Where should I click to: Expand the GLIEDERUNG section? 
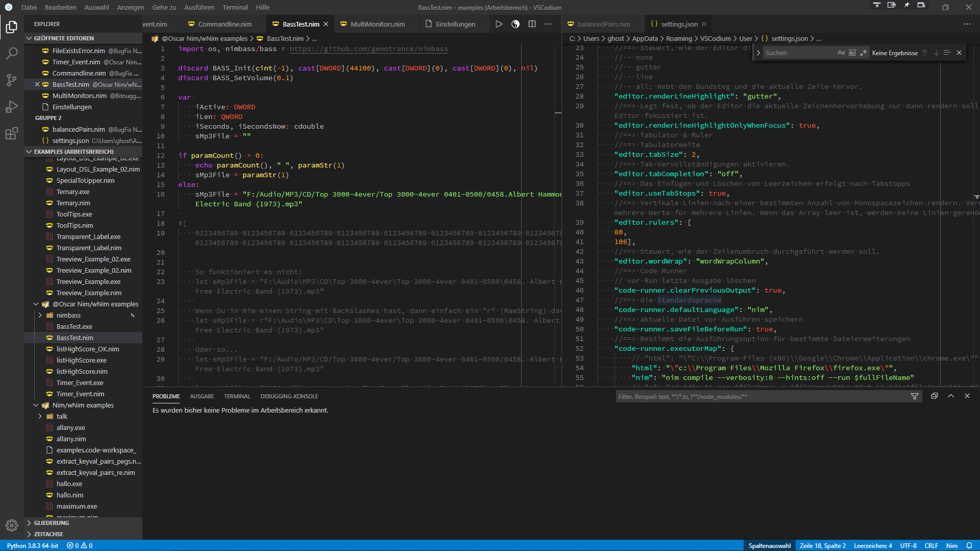tap(51, 523)
